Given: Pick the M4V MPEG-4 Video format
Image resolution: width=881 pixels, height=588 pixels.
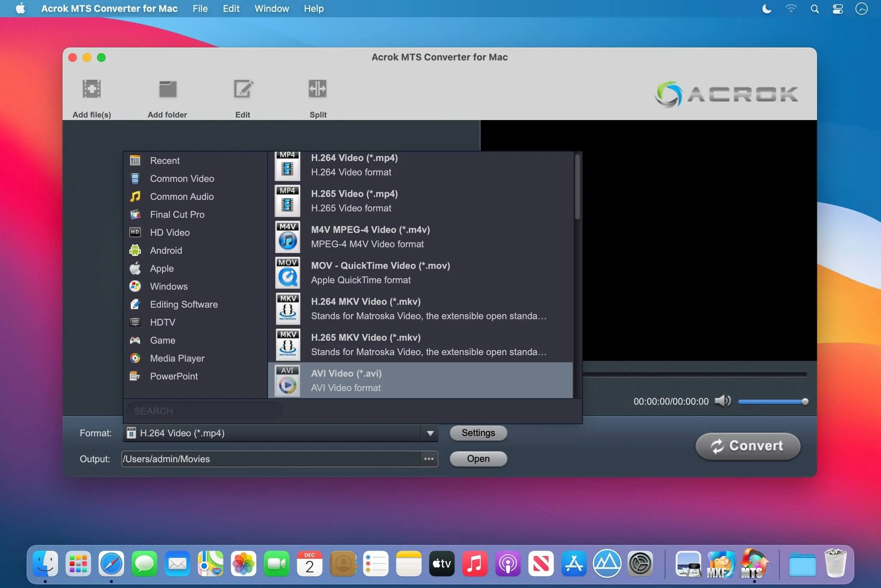Looking at the screenshot, I should (x=370, y=236).
